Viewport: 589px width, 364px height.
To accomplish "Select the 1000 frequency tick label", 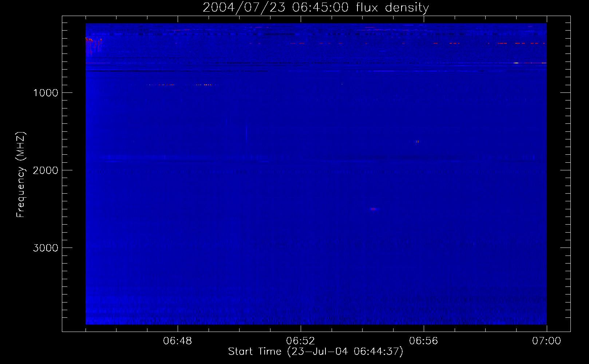I will [46, 93].
